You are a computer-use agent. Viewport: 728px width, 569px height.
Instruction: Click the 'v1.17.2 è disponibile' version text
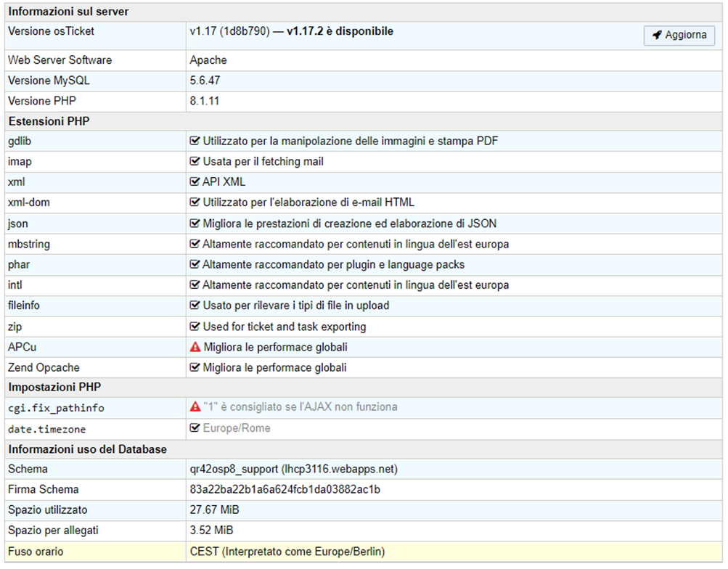[x=340, y=31]
